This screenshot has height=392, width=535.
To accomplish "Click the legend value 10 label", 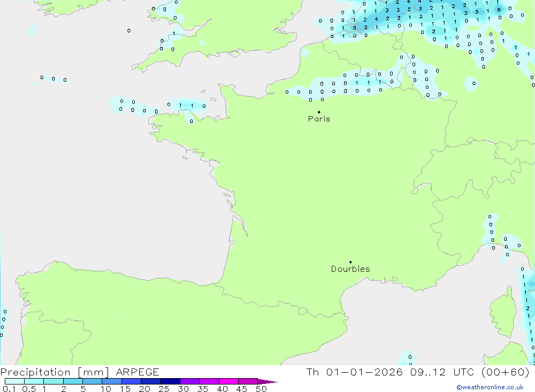I will [x=106, y=389].
